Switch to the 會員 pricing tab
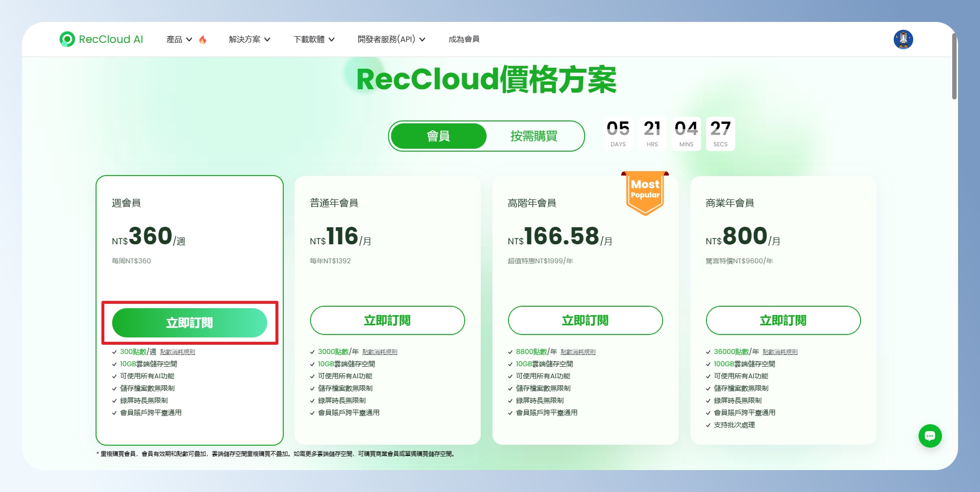The width and height of the screenshot is (980, 492). 438,136
